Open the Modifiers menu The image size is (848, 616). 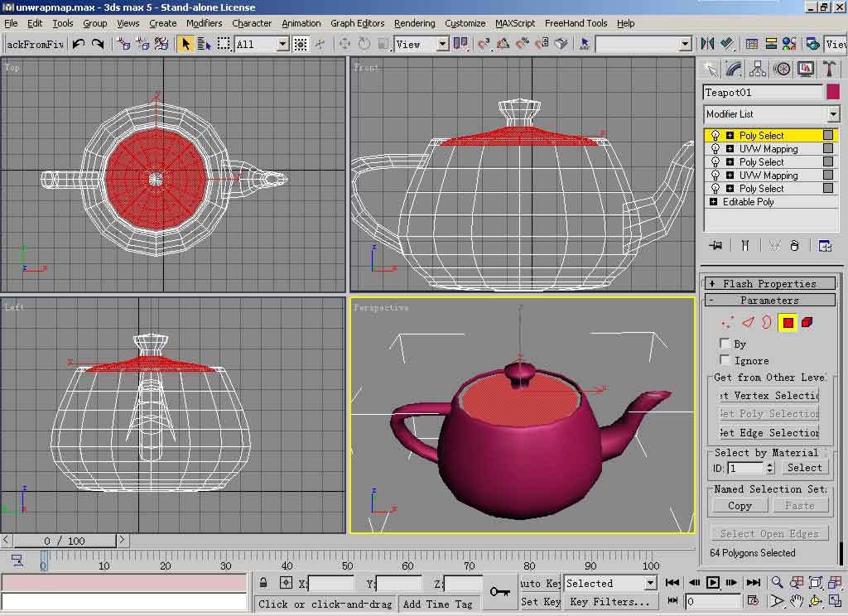[x=204, y=23]
